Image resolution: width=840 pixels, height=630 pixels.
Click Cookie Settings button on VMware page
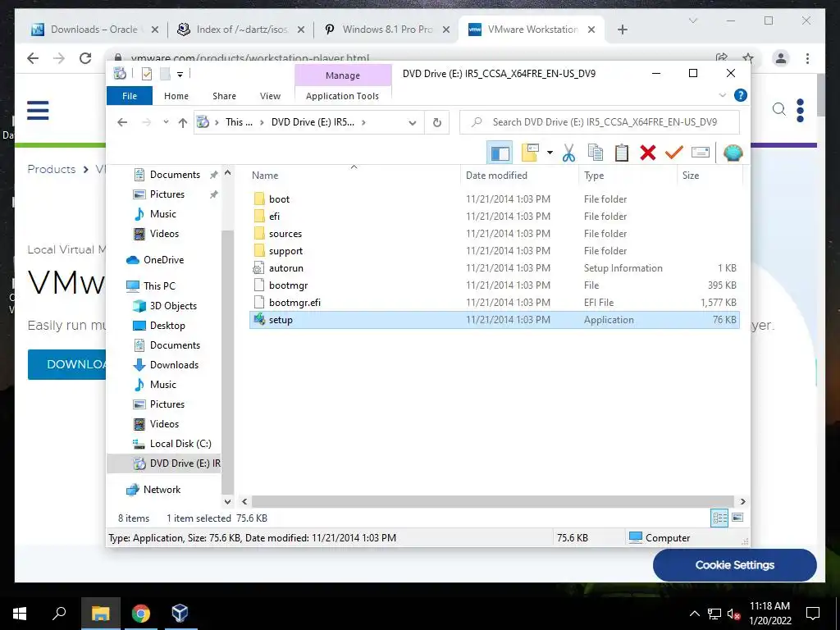point(734,564)
